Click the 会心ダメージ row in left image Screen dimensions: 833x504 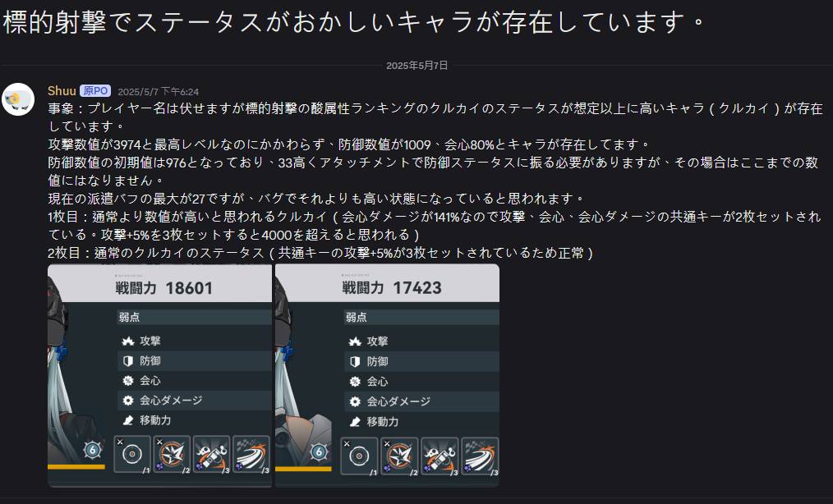[x=195, y=401]
